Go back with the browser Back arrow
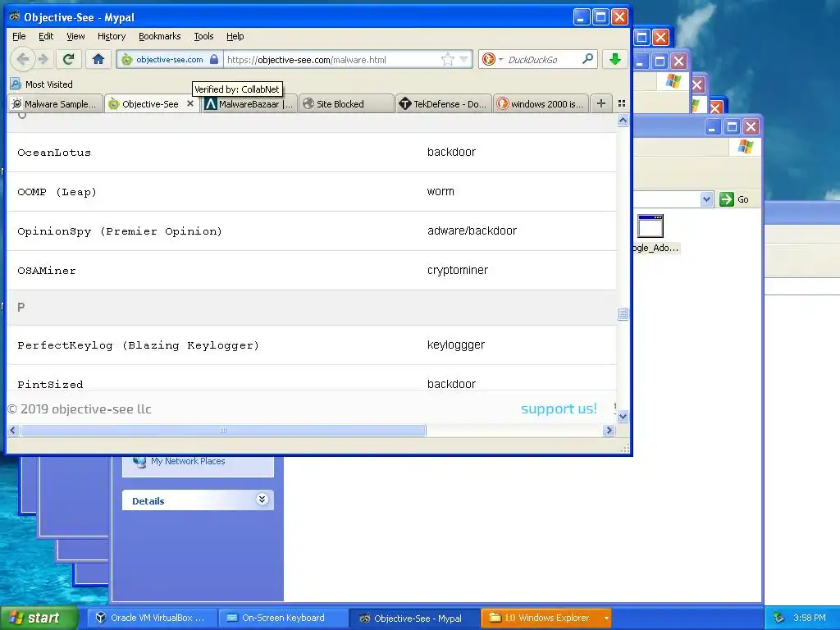Screen dimensions: 840x630 [22, 59]
